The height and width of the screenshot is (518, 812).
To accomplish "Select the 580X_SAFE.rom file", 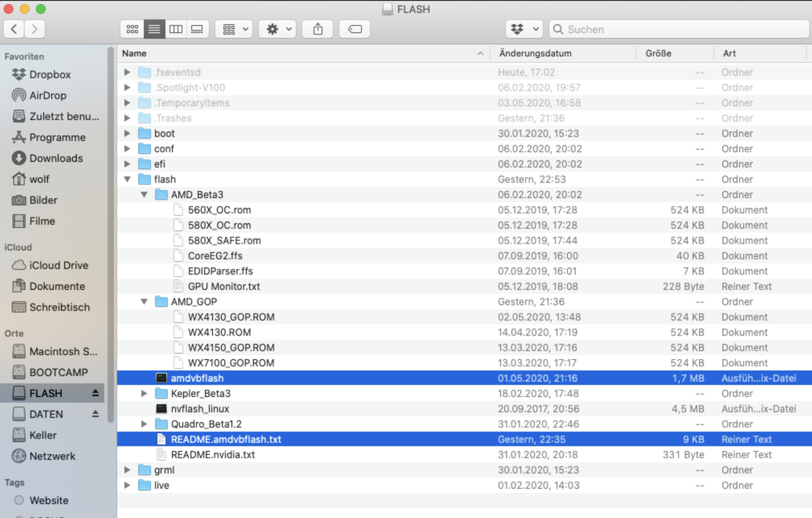I will [464, 240].
